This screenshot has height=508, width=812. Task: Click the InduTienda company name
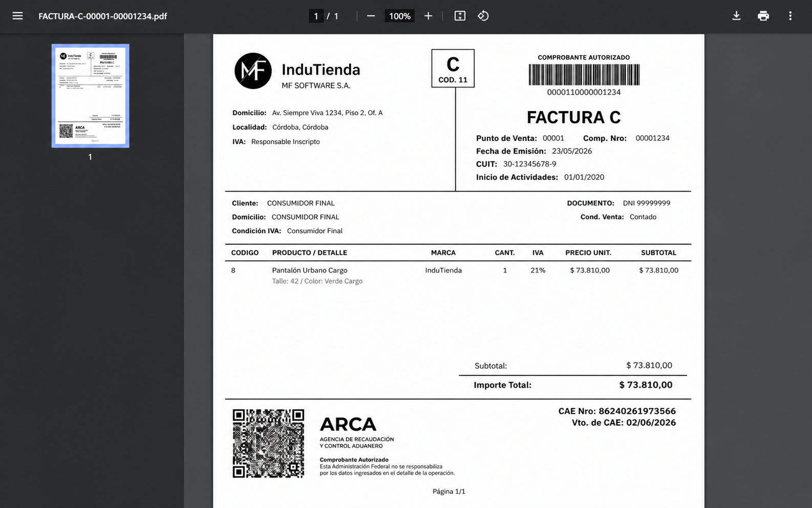pos(321,69)
